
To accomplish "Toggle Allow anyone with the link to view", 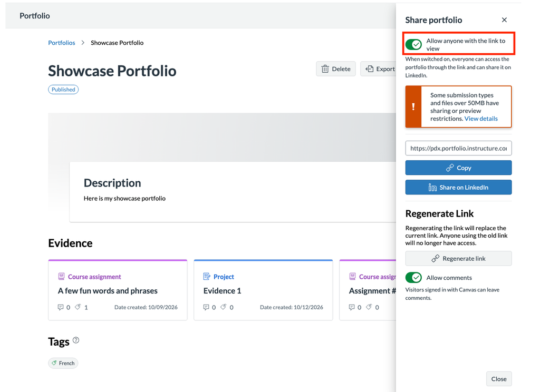I will (413, 44).
